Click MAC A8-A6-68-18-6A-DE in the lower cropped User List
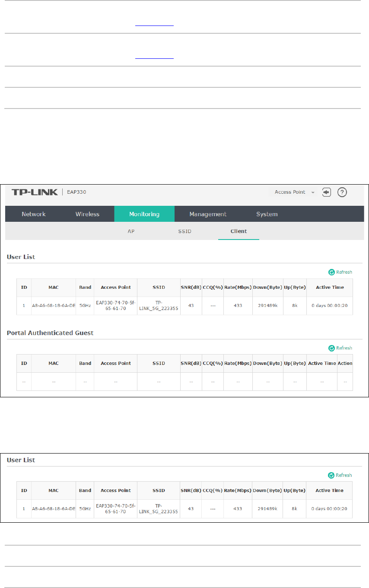369x588 pixels. click(x=54, y=509)
